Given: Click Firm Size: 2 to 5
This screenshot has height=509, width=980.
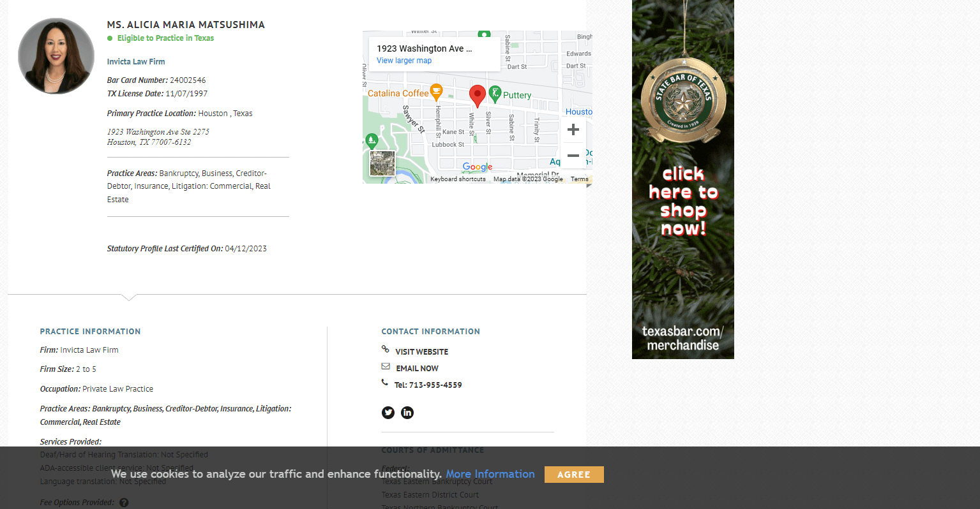Looking at the screenshot, I should (x=68, y=369).
